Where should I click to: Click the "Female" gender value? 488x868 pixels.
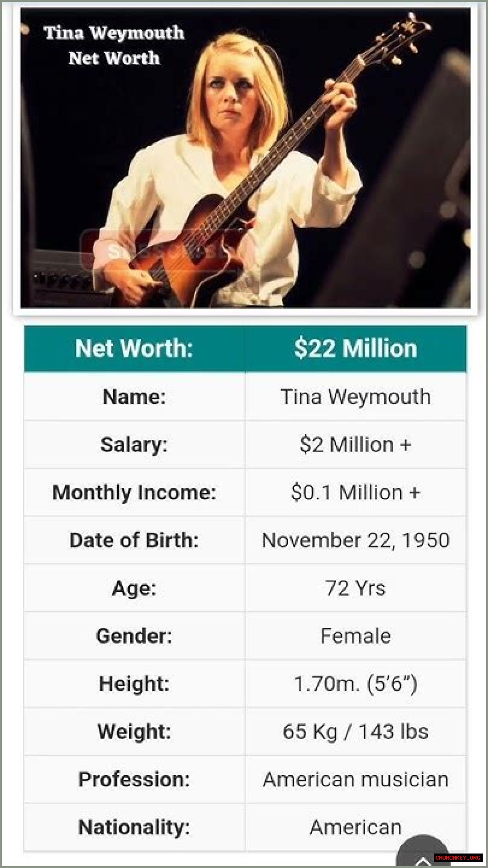(x=355, y=636)
